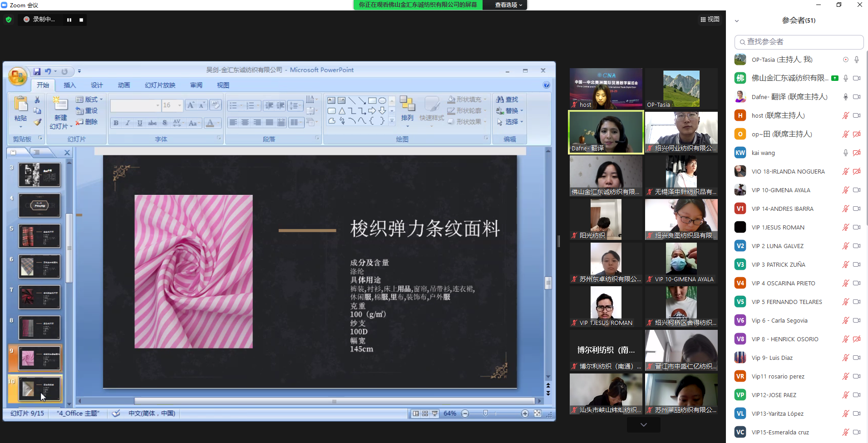Toggle microphone for VIP 5 FERNANDO TELARES
The height and width of the screenshot is (443, 868).
click(x=845, y=302)
